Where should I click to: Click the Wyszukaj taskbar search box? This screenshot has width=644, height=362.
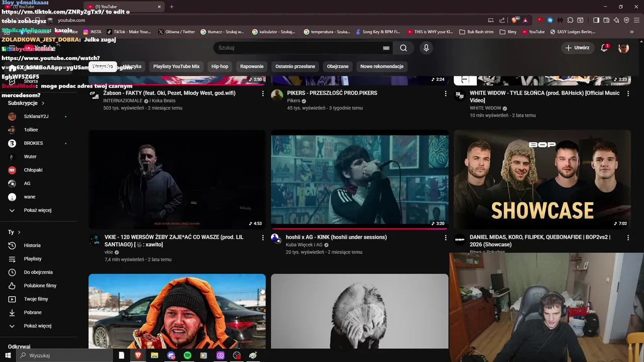[x=64, y=355]
